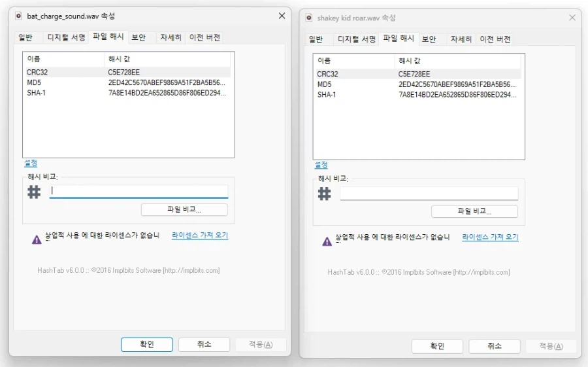Open 디지털 서명 tab in shakey kid roar.wav properties
Image resolution: width=588 pixels, height=367 pixels.
click(x=356, y=39)
